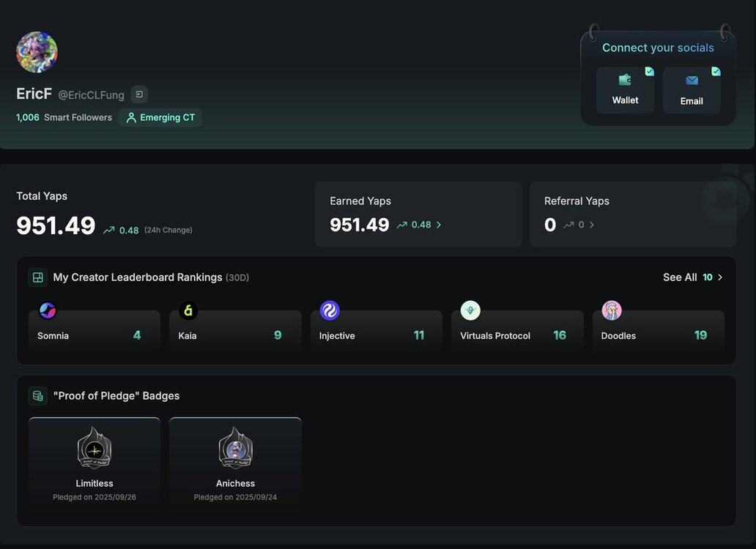Click the Emerging CT badge
Screen dimensions: 756x549
click(x=160, y=117)
